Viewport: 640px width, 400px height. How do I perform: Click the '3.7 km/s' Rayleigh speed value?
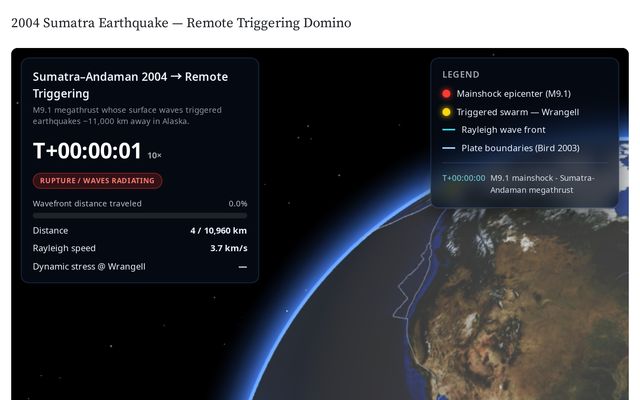click(x=229, y=248)
